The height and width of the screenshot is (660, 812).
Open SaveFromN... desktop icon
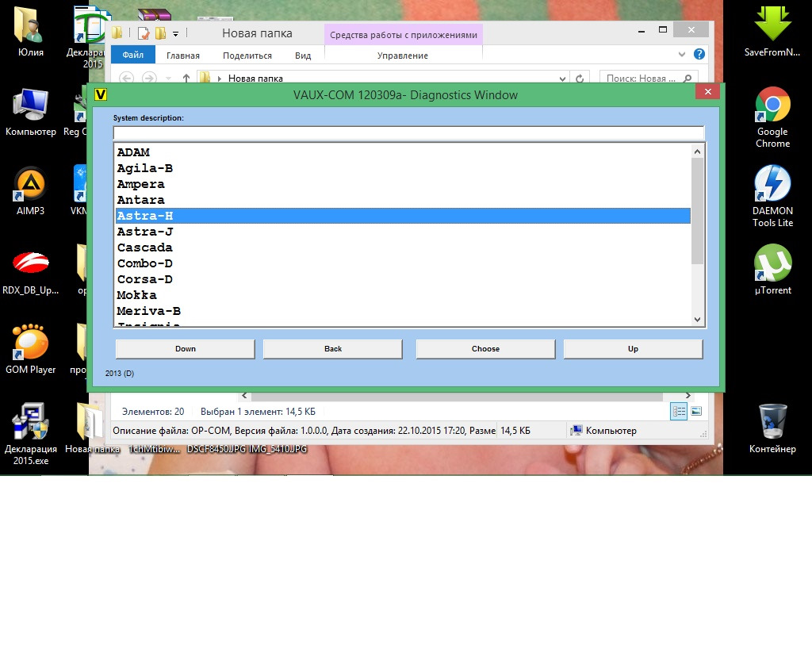pos(772,31)
